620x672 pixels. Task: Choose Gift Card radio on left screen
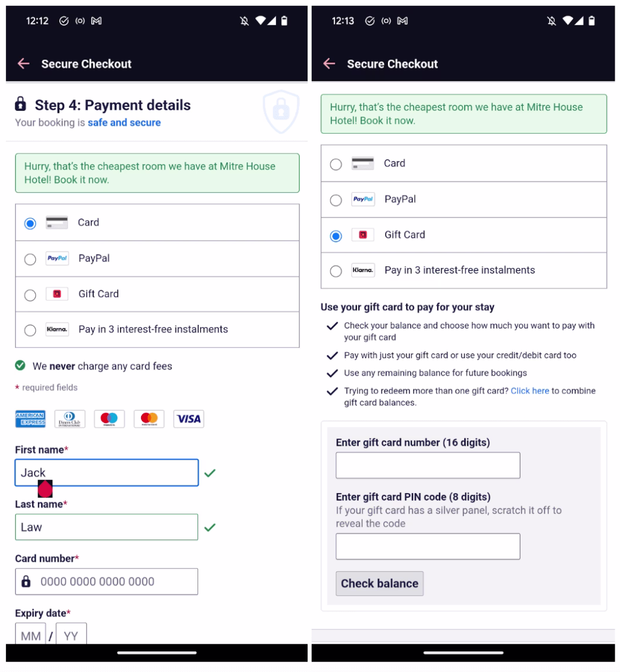tap(30, 296)
